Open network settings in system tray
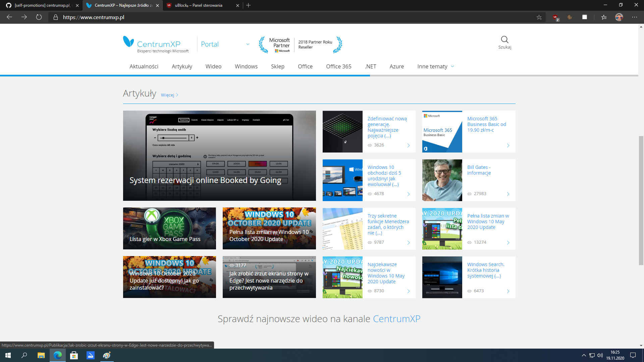The width and height of the screenshot is (644, 362). pos(592,355)
